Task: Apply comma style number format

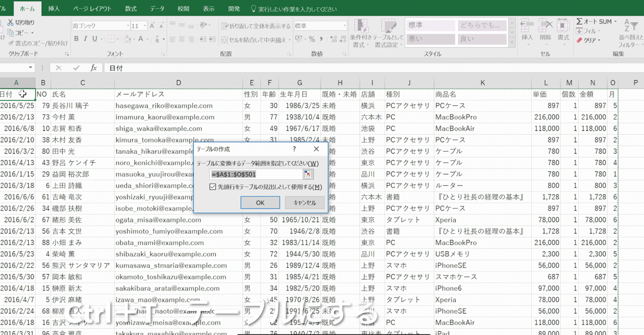Action: pyautogui.click(x=321, y=39)
